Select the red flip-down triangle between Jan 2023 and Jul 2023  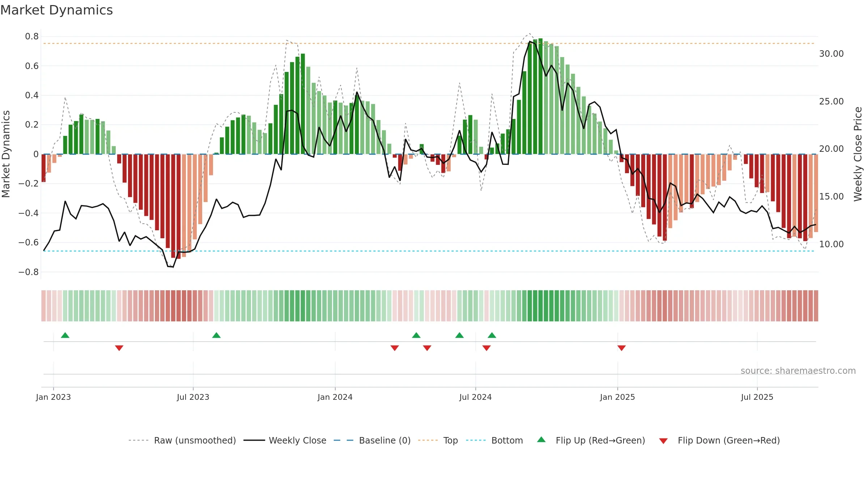[x=119, y=348]
